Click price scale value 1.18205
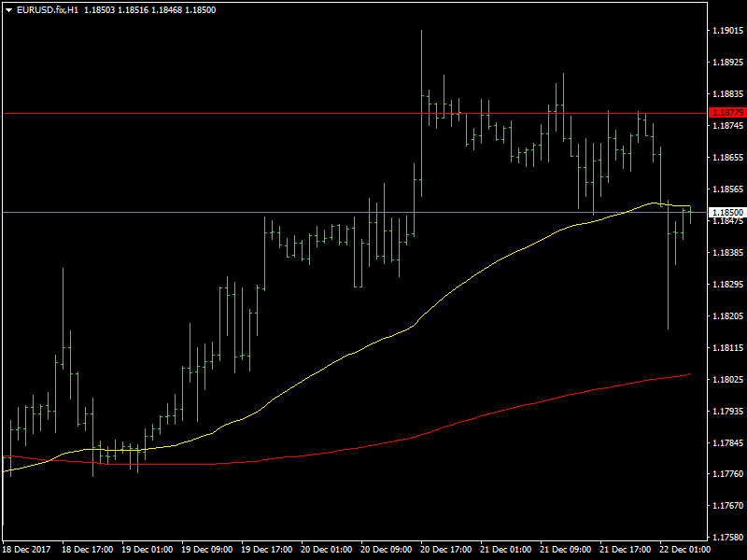Screen dimensions: 747x560 (727, 316)
